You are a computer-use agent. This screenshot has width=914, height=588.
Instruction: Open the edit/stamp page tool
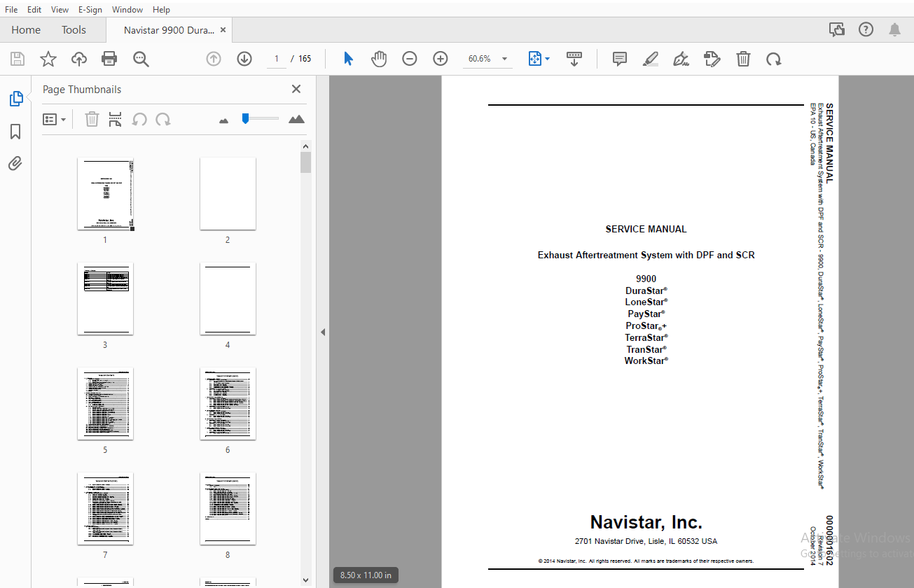pyautogui.click(x=712, y=59)
